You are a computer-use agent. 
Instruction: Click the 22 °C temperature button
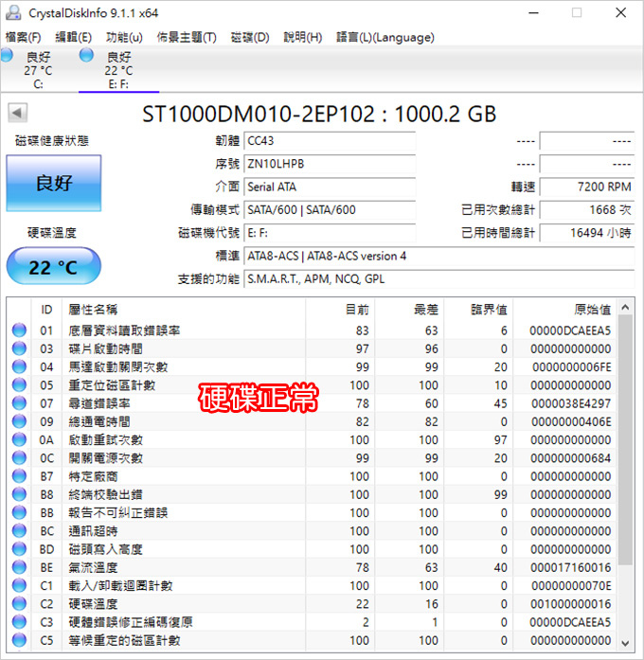pos(54,266)
